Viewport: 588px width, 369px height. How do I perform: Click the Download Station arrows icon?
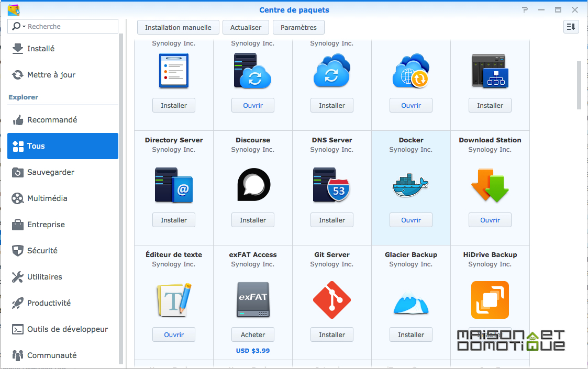click(x=490, y=185)
